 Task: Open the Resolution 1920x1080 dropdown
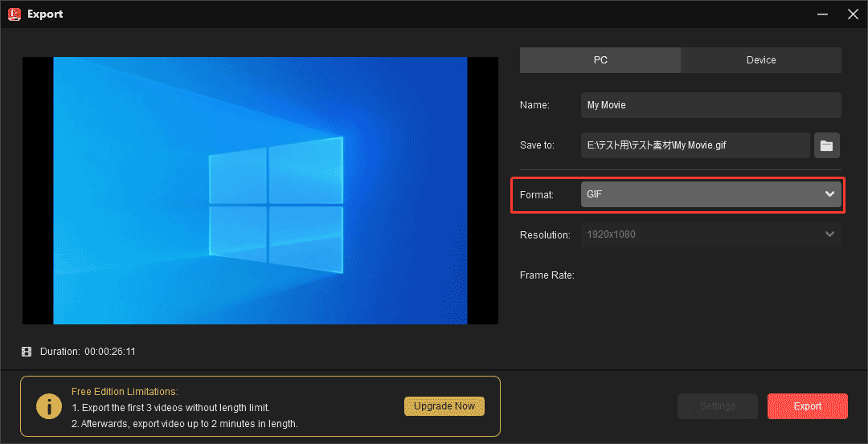(710, 234)
